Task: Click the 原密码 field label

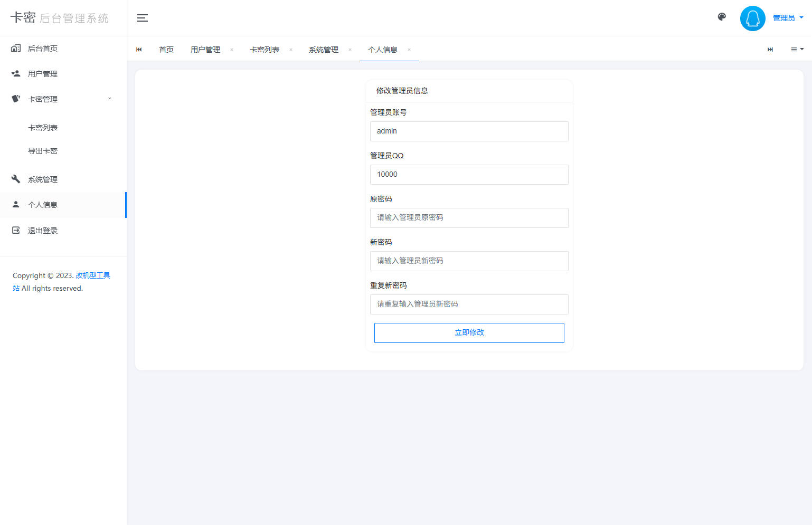Action: 381,199
